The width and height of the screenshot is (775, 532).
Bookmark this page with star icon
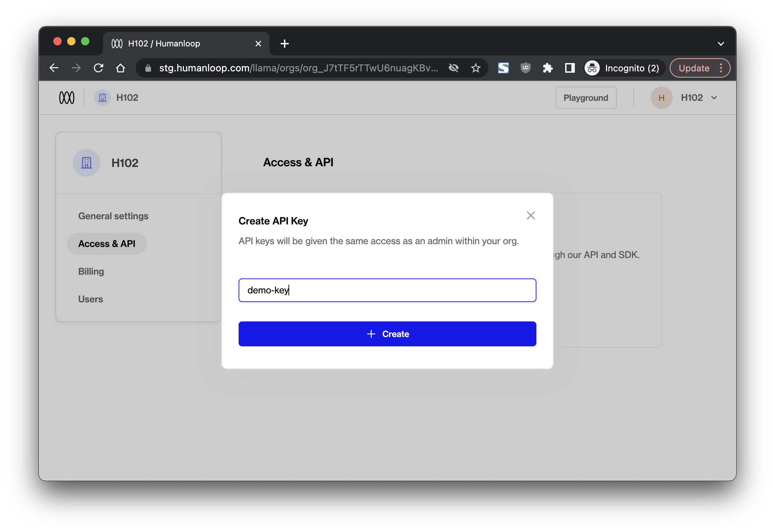[x=476, y=68]
